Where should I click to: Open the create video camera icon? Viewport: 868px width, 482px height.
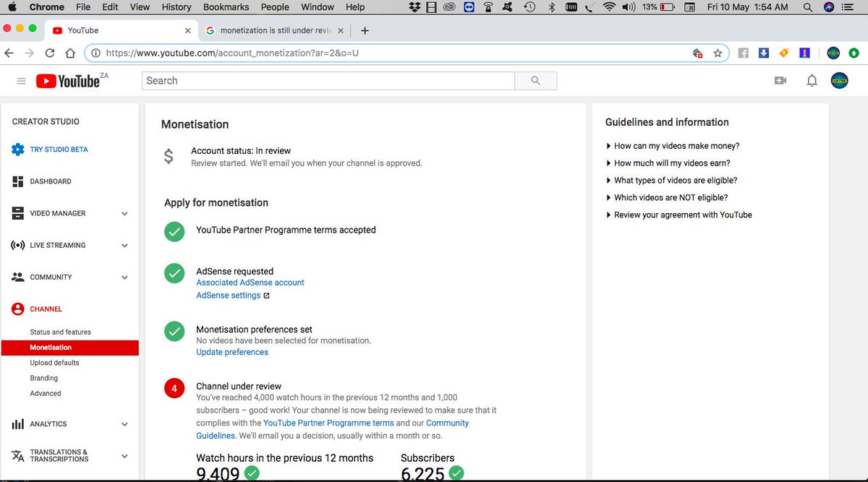780,80
